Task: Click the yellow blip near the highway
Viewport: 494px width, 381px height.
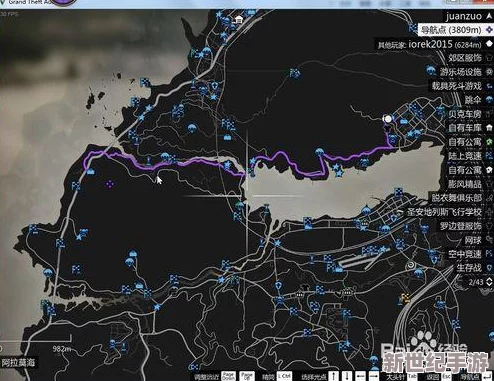Action: pyautogui.click(x=405, y=298)
